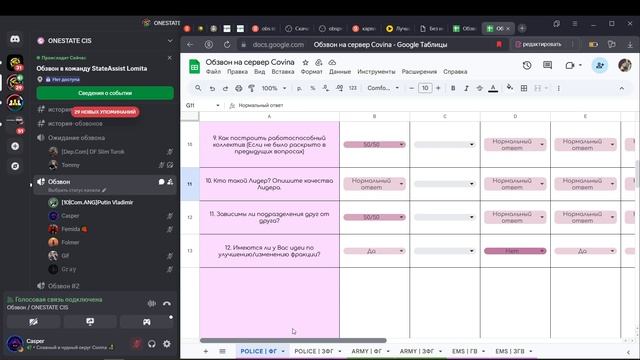Open the Файл menu
Image resolution: width=640 pixels, height=360 pixels.
pyautogui.click(x=213, y=72)
